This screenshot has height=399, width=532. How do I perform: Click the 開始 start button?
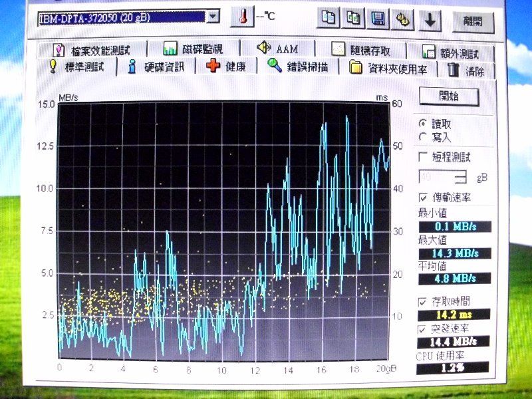449,96
